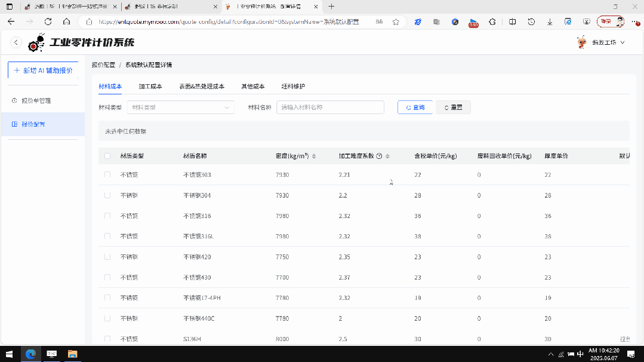Click the 材质名称 column header
The image size is (644, 362).
click(195, 156)
